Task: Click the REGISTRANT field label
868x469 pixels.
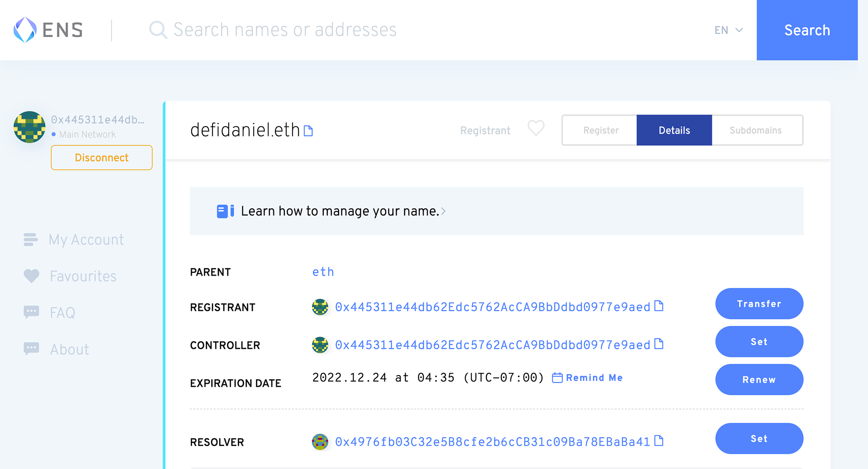Action: click(x=222, y=308)
